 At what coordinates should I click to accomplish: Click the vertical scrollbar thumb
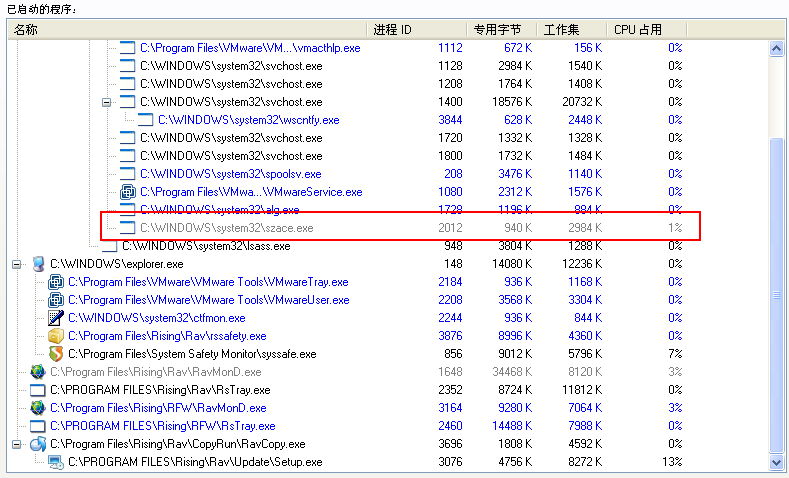[x=776, y=295]
